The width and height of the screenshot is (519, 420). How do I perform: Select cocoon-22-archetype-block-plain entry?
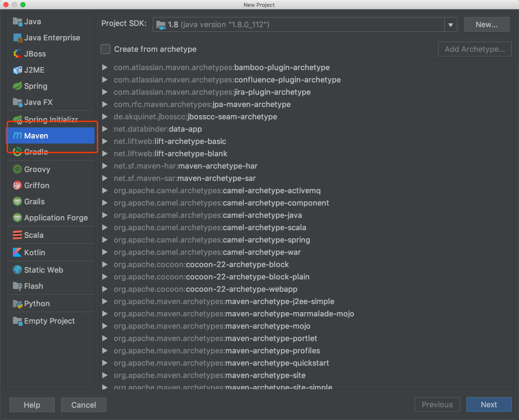tap(212, 277)
